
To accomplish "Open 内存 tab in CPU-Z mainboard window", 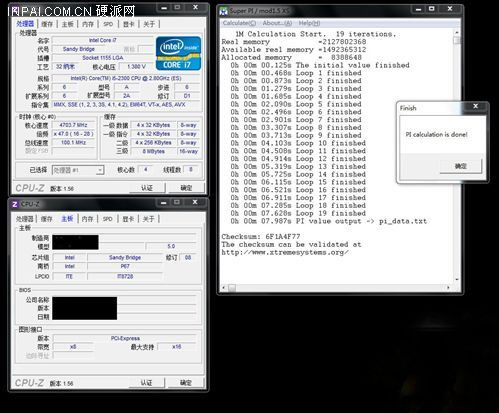I will coord(87,219).
